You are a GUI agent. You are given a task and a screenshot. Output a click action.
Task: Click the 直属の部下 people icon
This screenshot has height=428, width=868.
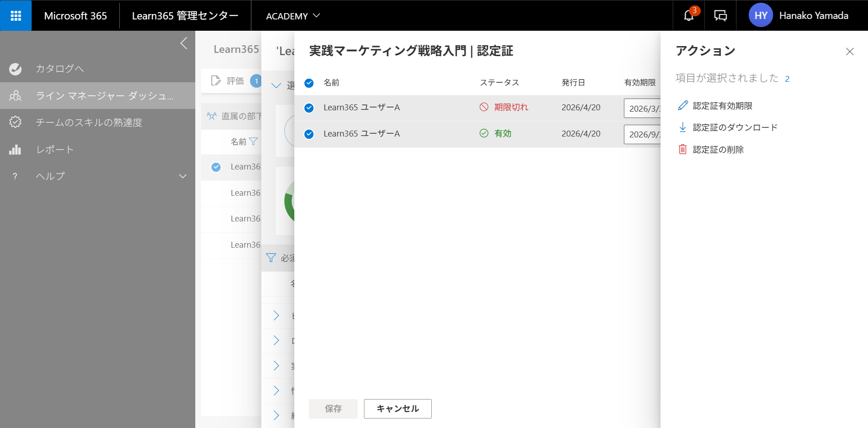(212, 116)
